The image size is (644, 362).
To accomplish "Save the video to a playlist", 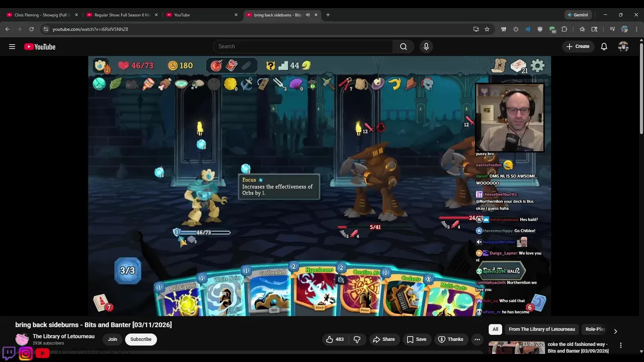I will pyautogui.click(x=417, y=339).
